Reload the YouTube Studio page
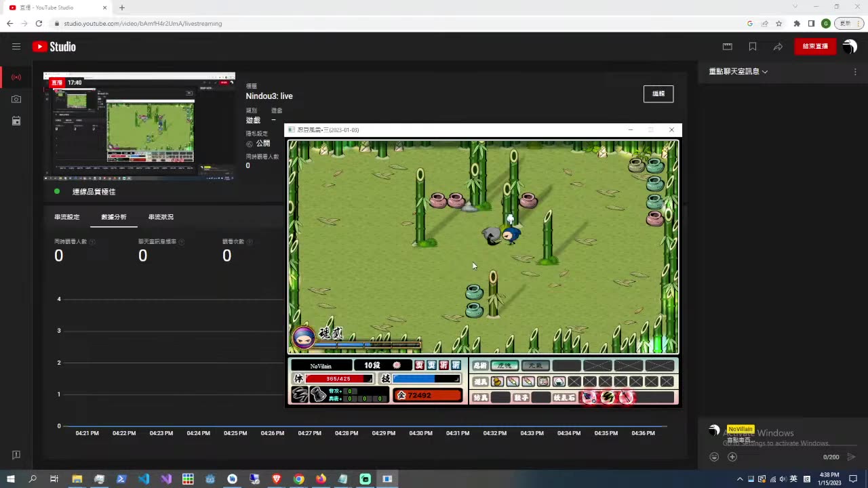The image size is (868, 488). [39, 23]
